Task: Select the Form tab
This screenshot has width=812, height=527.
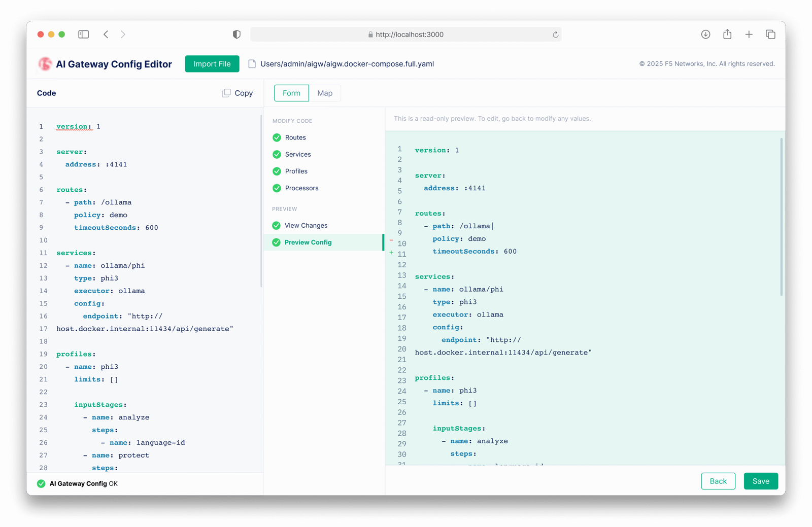Action: [291, 93]
